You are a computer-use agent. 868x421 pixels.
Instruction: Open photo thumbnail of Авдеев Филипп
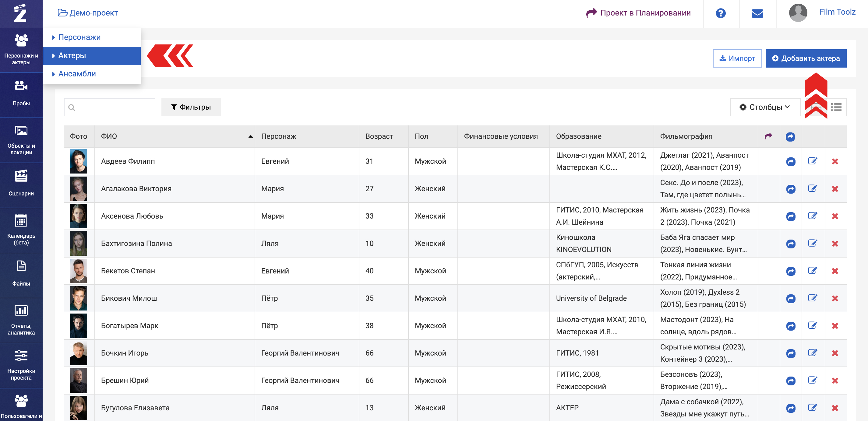(x=78, y=161)
